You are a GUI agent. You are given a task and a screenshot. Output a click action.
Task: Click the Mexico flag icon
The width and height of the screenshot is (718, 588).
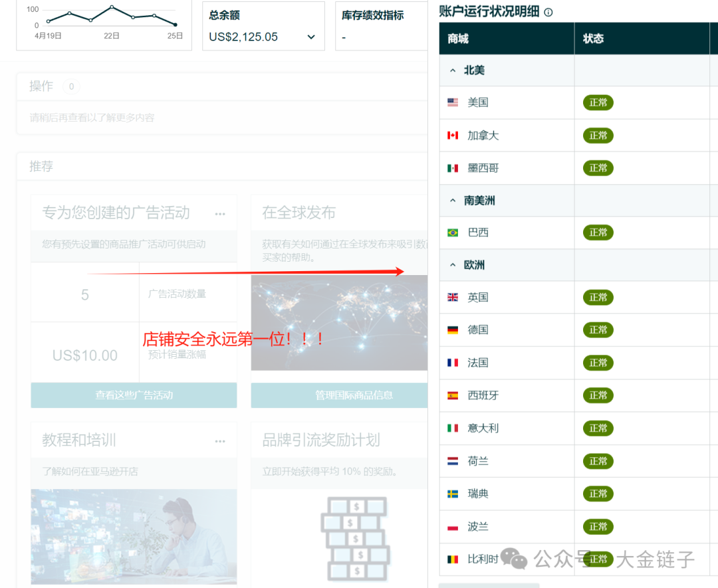coord(453,167)
